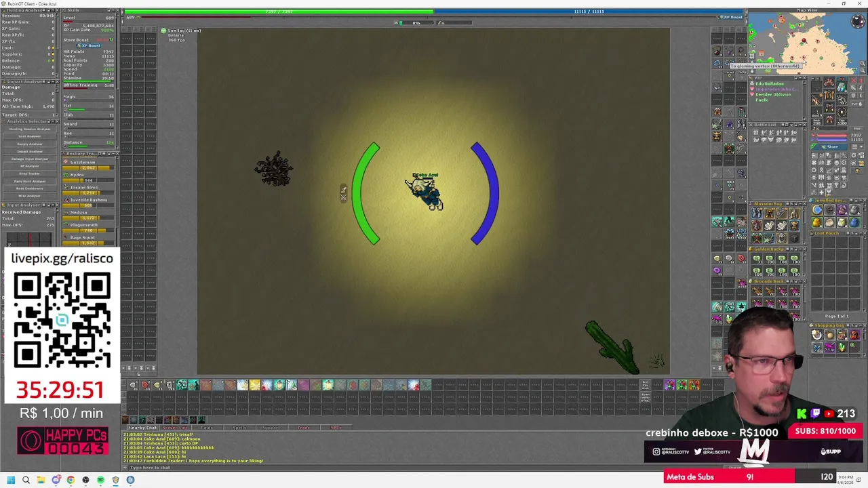
Task: Open the Store button beside equipment
Action: tap(829, 146)
